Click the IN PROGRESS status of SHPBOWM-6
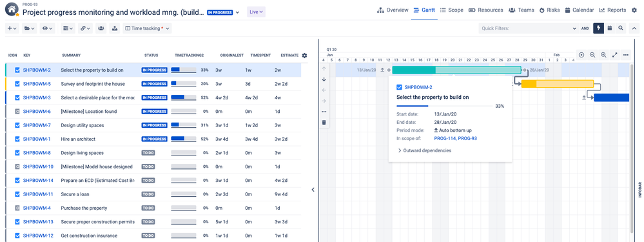The height and width of the screenshot is (242, 644). pos(155,112)
